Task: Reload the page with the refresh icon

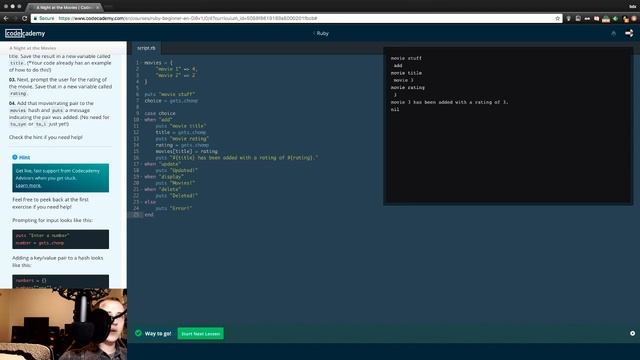Action: [x=24, y=18]
